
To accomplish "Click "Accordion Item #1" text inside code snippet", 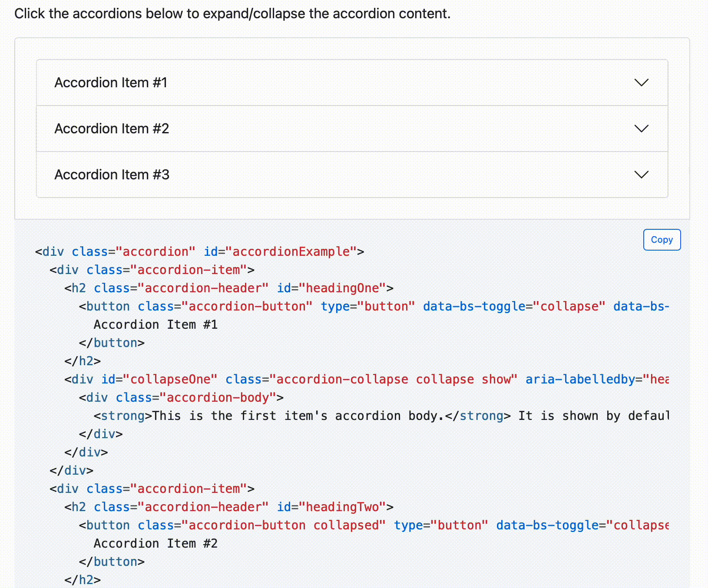I will tap(155, 324).
